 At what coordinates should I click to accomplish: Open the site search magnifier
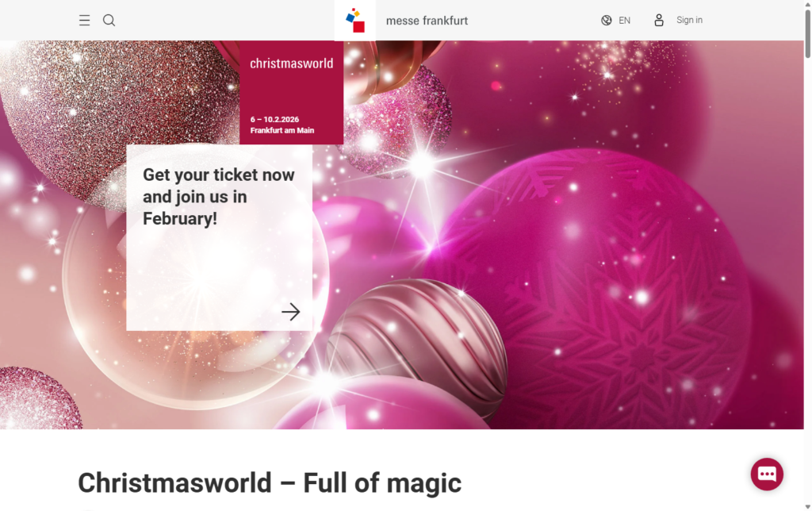point(109,20)
